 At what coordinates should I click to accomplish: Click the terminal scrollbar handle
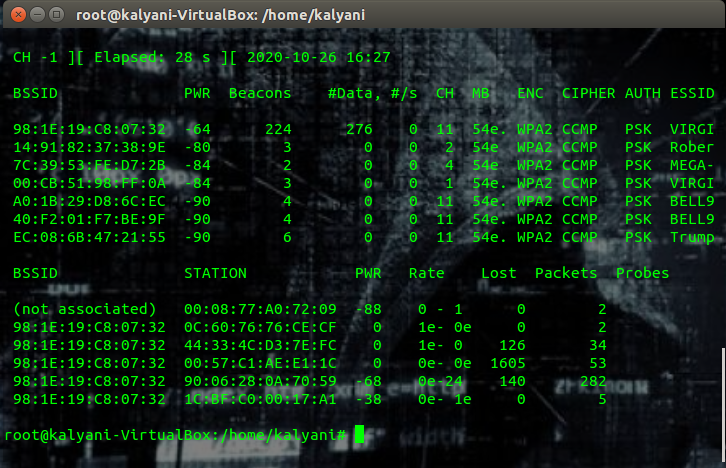723,404
